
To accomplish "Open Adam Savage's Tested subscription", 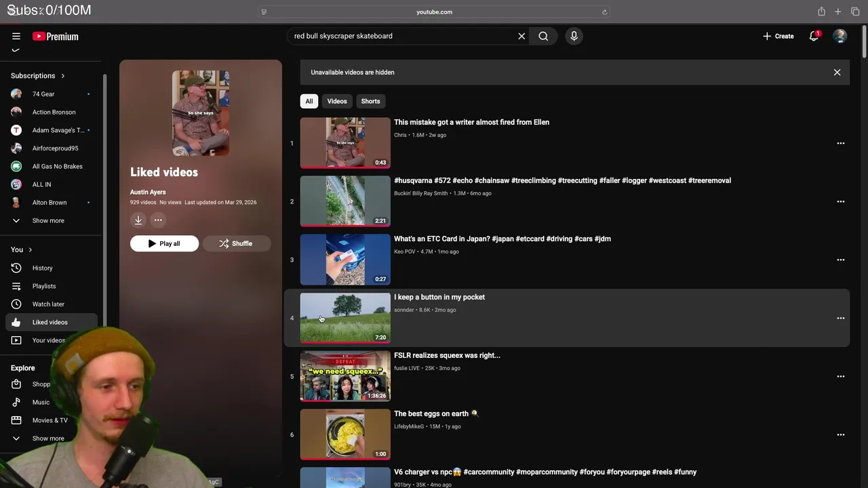I will pyautogui.click(x=51, y=130).
